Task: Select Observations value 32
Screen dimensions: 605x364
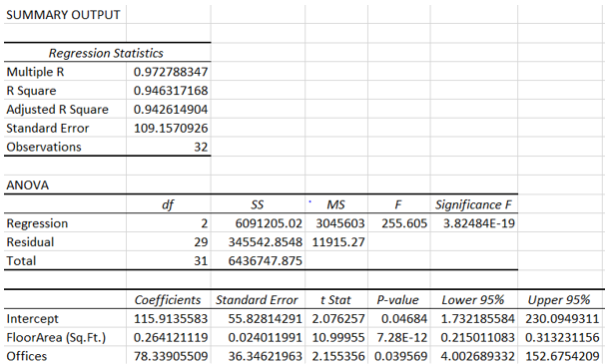Action: coord(201,147)
